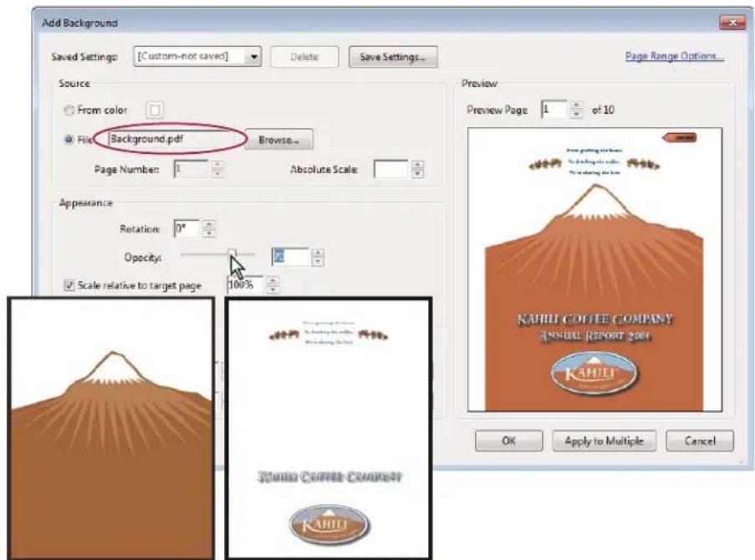Screen dimensions: 755x560
Task: Click the Rotation value field
Action: 186,228
